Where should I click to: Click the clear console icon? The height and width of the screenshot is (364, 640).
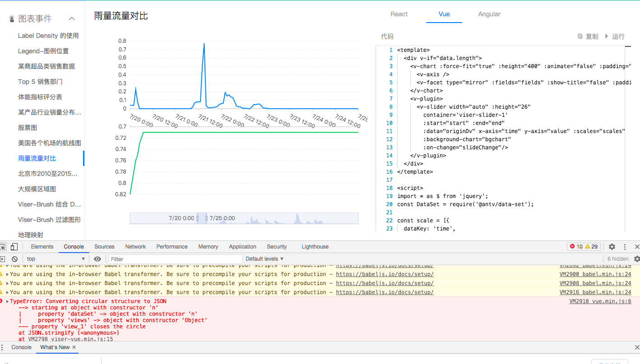click(14, 258)
